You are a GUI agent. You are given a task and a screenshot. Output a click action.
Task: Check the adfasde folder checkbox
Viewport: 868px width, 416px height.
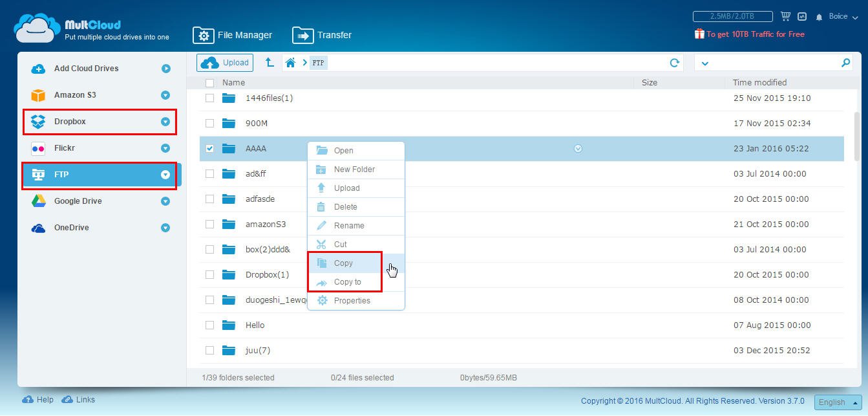point(209,199)
